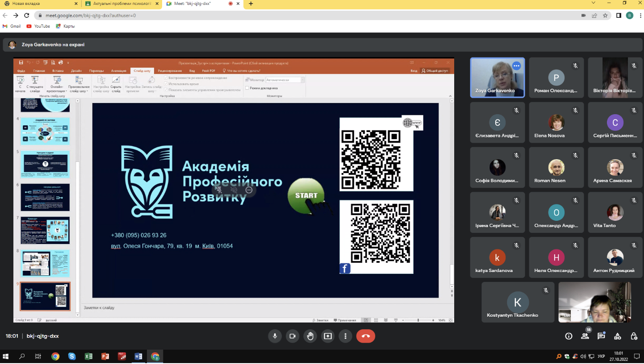Click Скрыть слайд in the ribbon
644x364 pixels.
(x=116, y=84)
